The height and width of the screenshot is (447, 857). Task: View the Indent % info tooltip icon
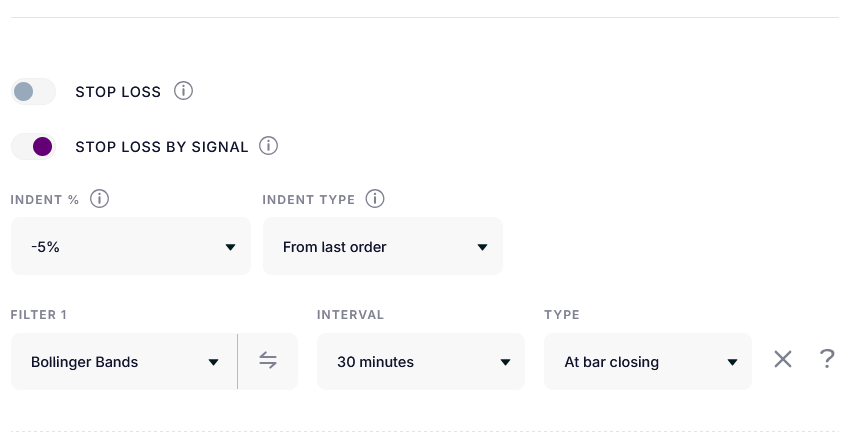(x=99, y=198)
